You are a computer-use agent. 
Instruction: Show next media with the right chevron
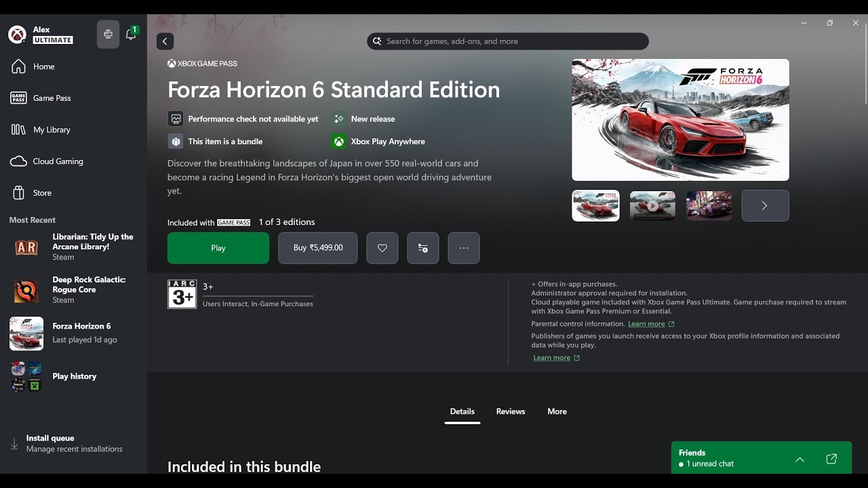[765, 205]
